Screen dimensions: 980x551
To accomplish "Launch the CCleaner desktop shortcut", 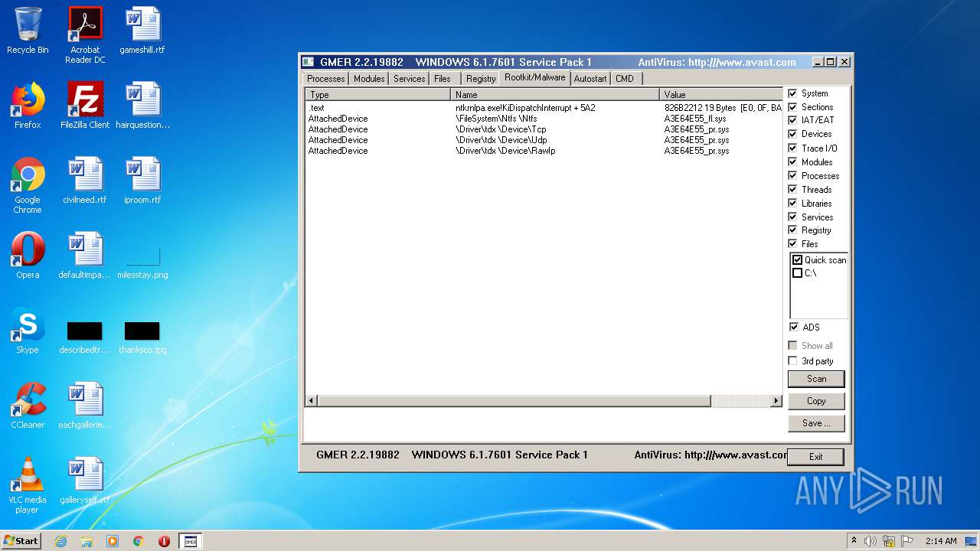I will point(28,406).
